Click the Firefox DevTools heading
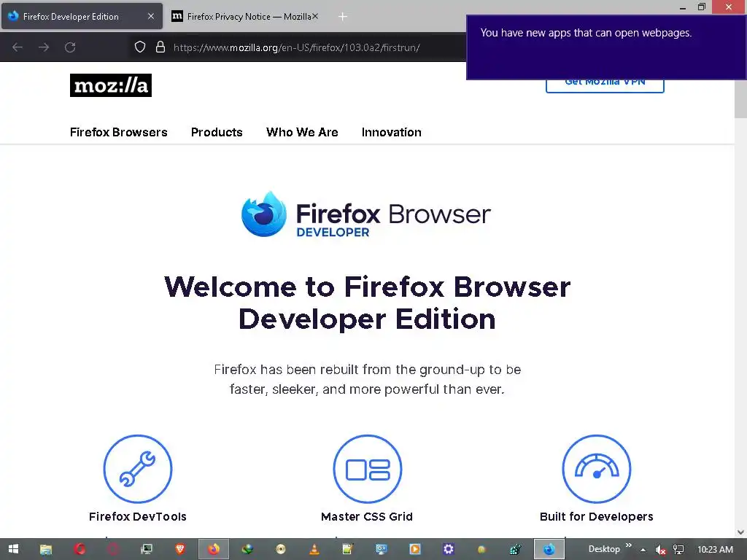This screenshot has height=560, width=747. tap(138, 517)
